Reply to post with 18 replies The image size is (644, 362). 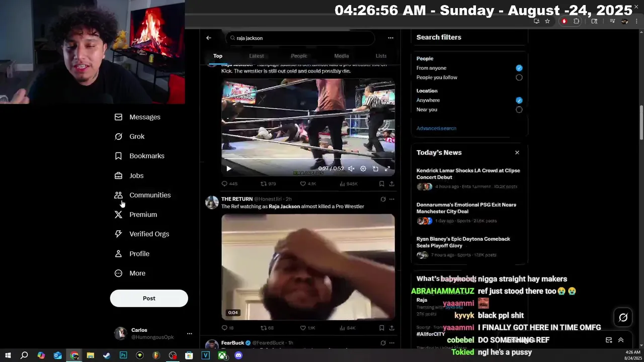tap(227, 328)
